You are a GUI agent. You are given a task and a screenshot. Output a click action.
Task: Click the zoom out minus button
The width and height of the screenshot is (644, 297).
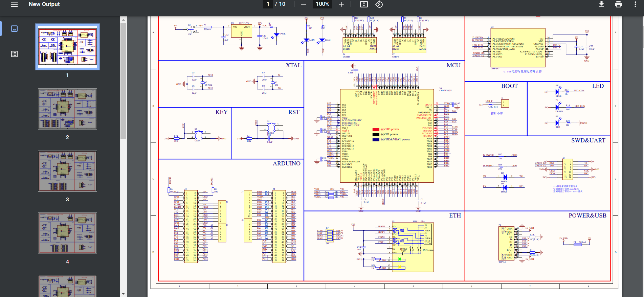click(x=304, y=4)
